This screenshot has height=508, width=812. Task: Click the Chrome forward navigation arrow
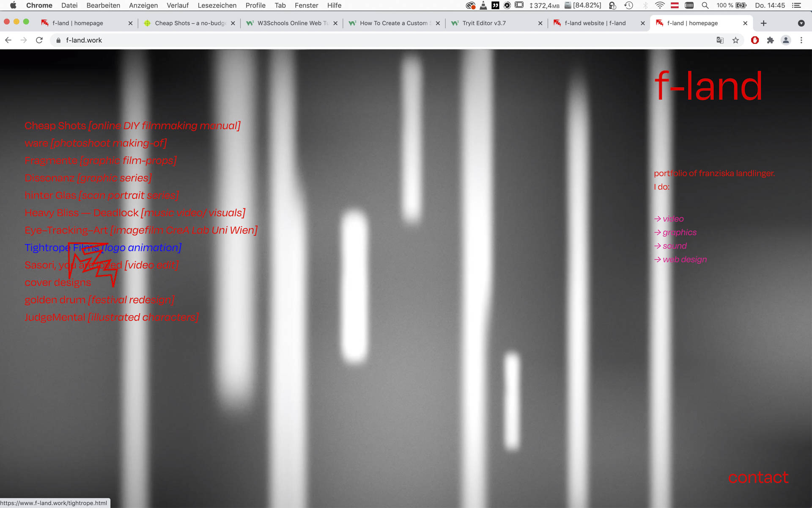23,40
